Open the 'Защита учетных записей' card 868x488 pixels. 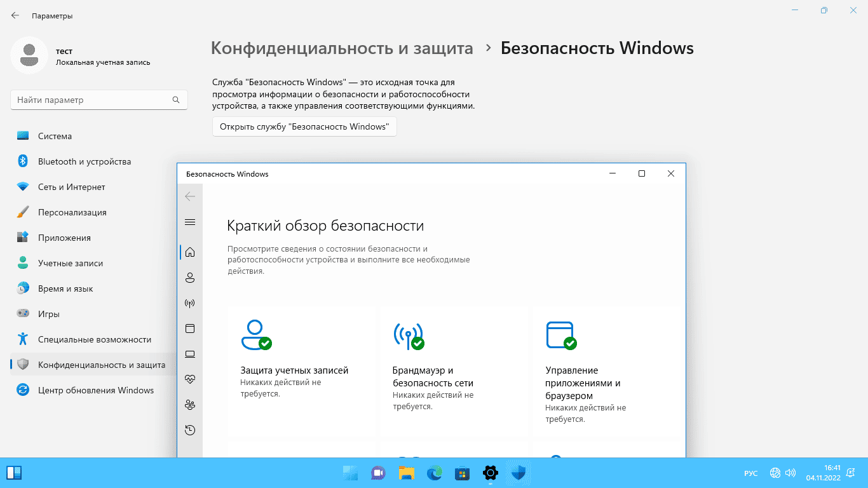[x=302, y=372]
